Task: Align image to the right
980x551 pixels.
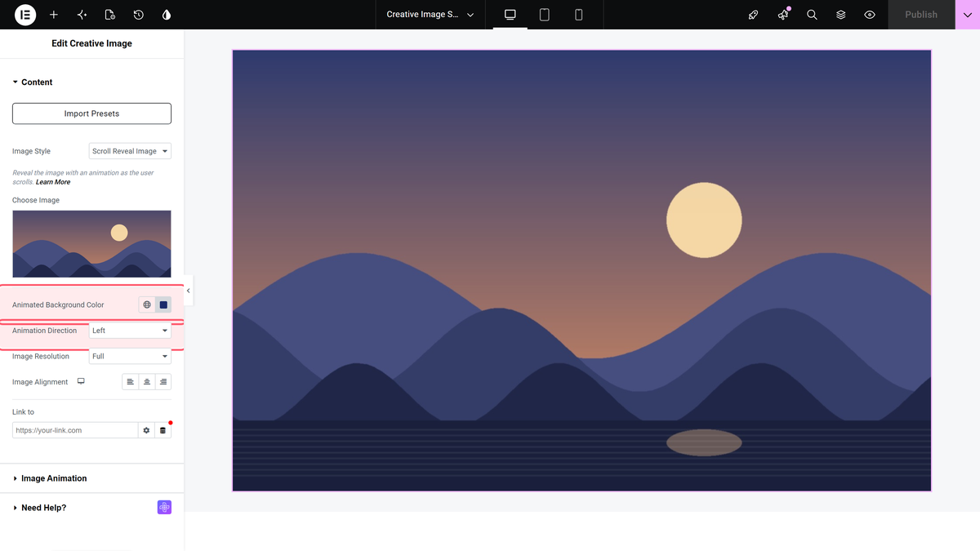Action: click(x=163, y=382)
